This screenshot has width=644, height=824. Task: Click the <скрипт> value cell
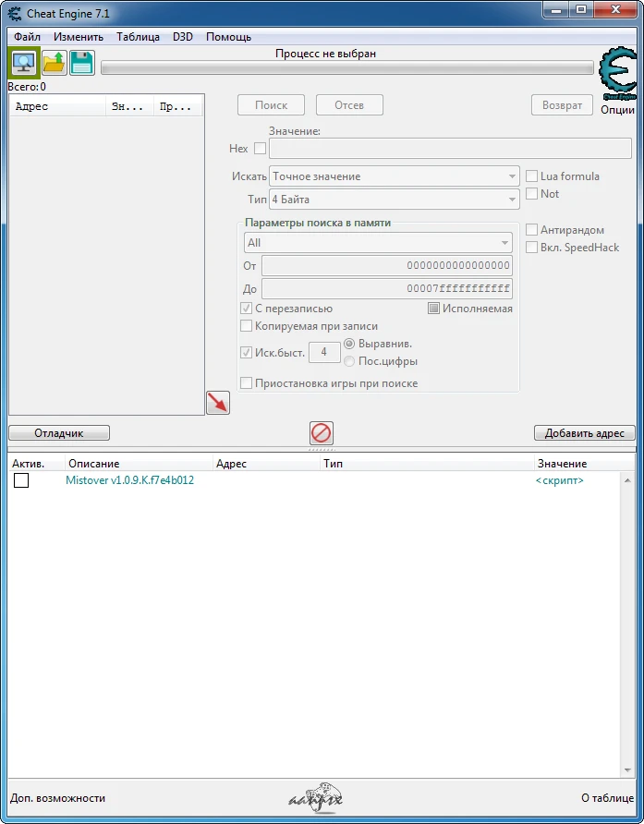click(x=559, y=480)
